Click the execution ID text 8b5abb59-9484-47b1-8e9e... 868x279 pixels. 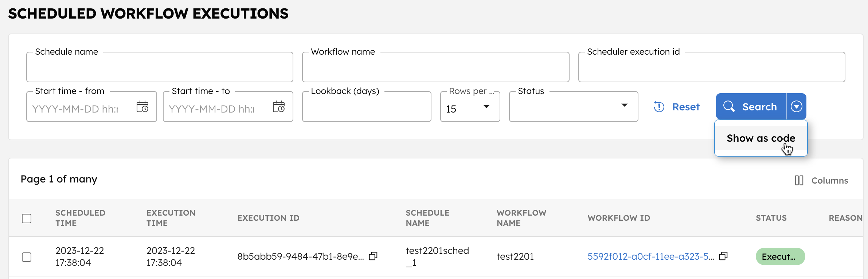[x=301, y=256]
